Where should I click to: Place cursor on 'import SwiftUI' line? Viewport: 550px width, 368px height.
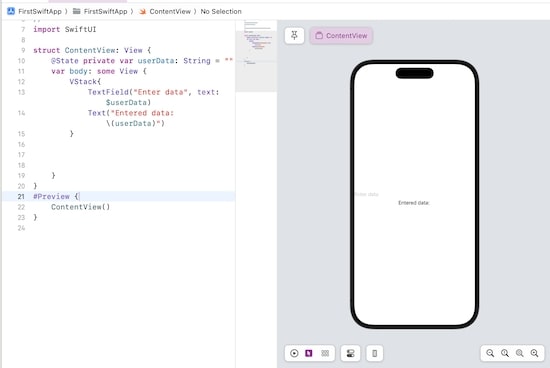pyautogui.click(x=65, y=29)
